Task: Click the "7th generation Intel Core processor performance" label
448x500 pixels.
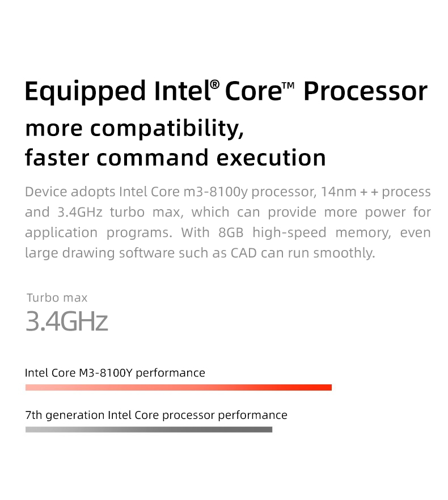Action: coord(156,415)
